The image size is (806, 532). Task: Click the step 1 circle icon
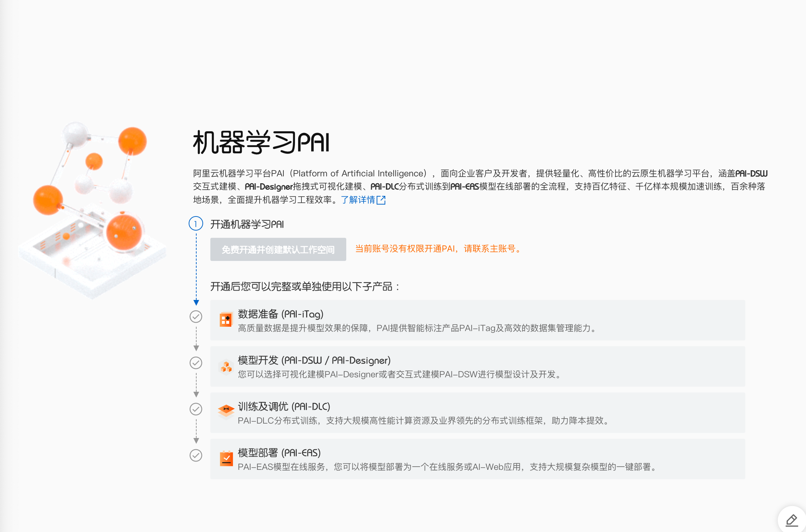click(196, 224)
